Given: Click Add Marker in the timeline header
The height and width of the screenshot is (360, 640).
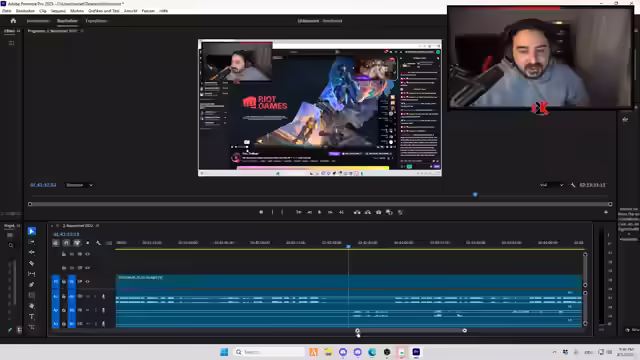Looking at the screenshot, I should 87,243.
